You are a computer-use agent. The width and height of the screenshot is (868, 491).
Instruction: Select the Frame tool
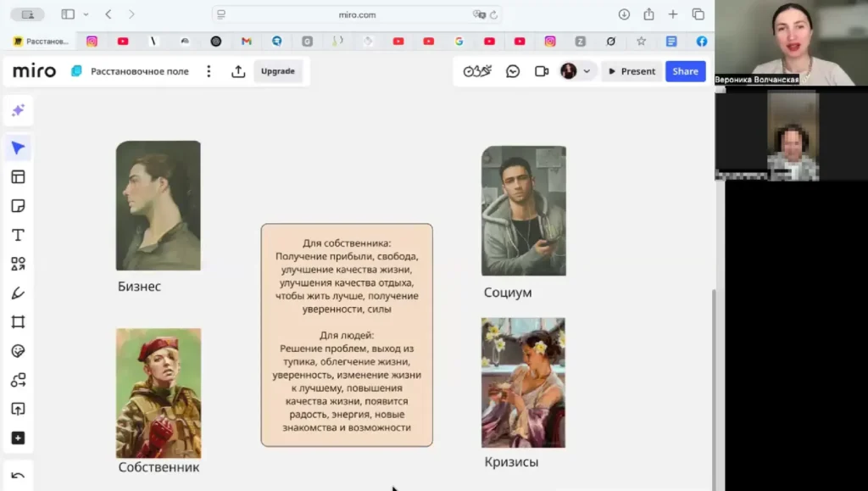pyautogui.click(x=18, y=321)
